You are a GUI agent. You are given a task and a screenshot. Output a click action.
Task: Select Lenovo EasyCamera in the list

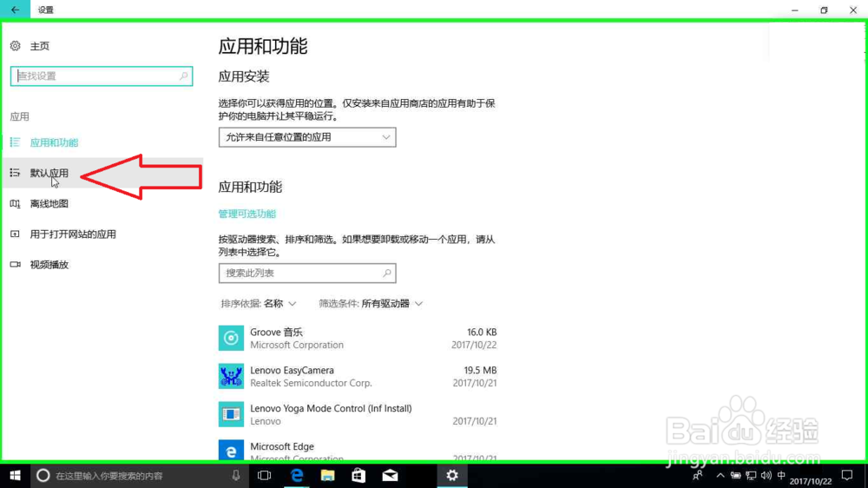tap(358, 376)
